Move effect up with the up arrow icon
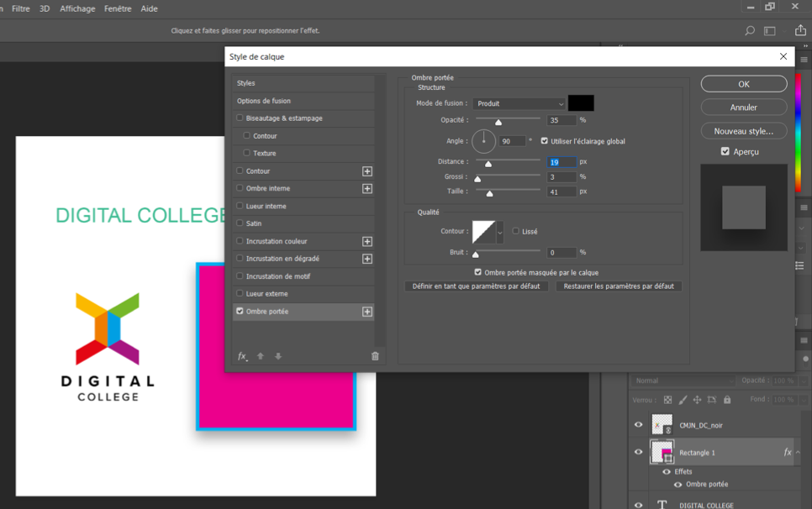This screenshot has height=509, width=812. click(x=261, y=356)
